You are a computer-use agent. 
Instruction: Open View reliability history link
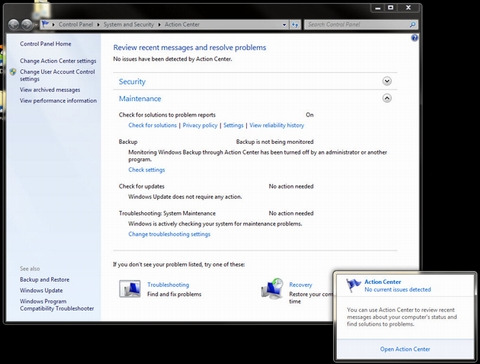(277, 125)
